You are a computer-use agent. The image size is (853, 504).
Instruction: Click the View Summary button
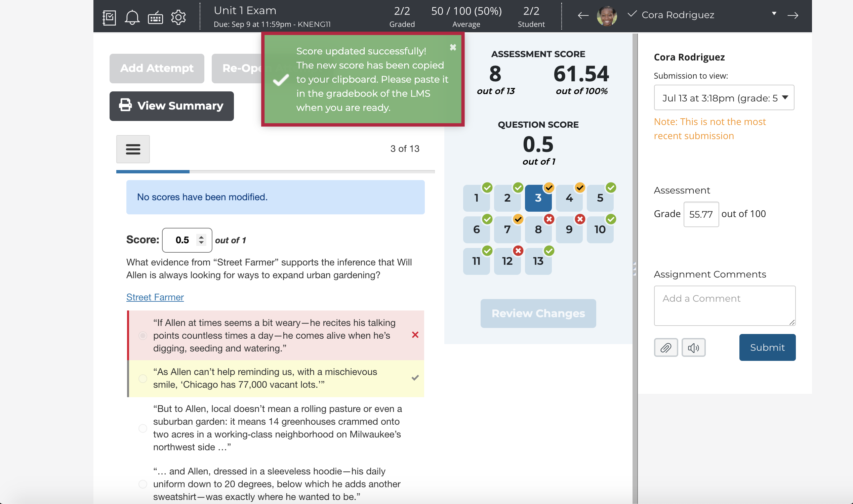click(x=171, y=106)
